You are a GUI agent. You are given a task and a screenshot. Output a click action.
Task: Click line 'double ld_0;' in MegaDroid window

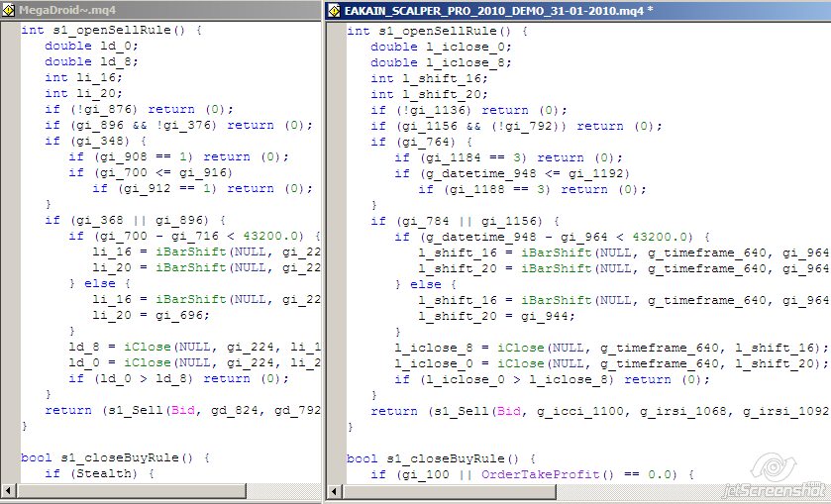tap(91, 47)
